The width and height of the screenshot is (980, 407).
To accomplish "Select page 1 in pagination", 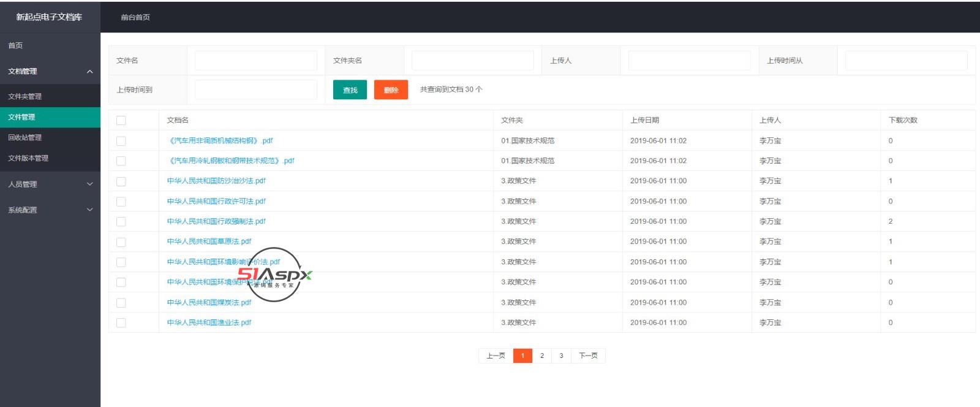I will pos(522,356).
